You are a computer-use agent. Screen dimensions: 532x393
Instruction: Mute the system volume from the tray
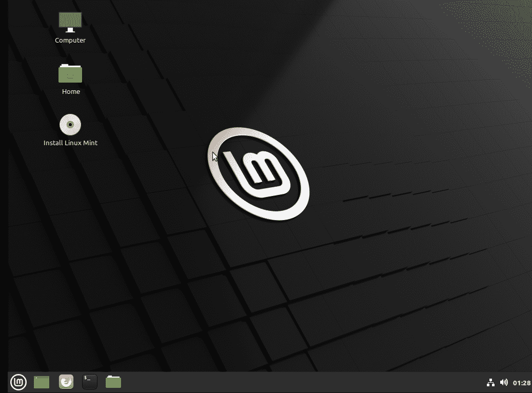click(504, 382)
